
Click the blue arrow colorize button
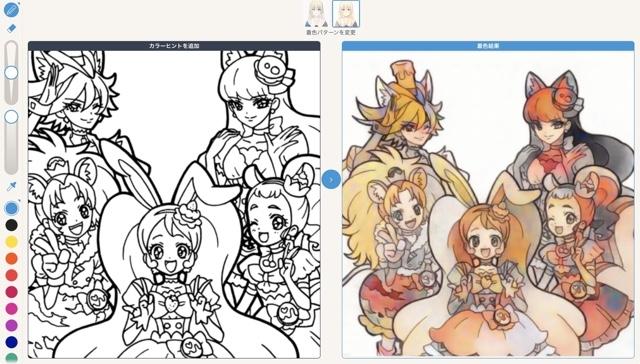(x=331, y=180)
